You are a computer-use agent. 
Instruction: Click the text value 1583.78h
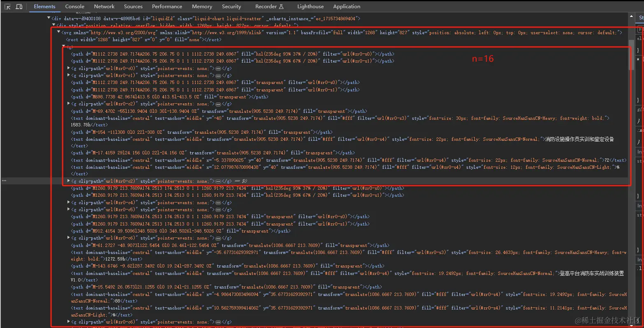tap(81, 125)
